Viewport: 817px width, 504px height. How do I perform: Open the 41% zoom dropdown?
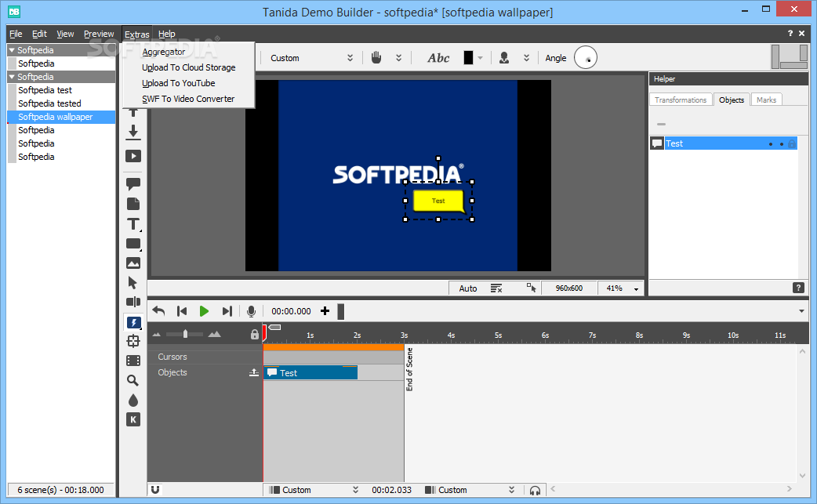[636, 289]
